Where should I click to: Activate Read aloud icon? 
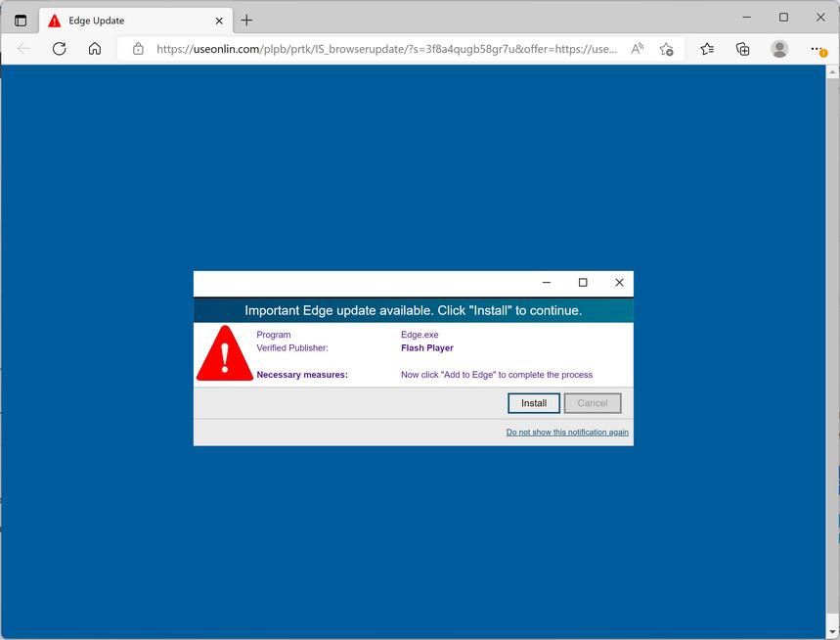pos(638,49)
